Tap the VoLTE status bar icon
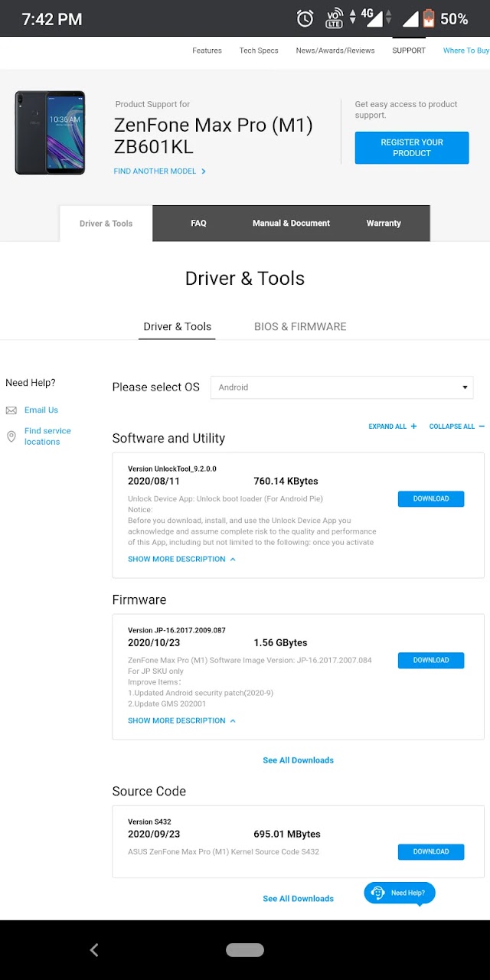The height and width of the screenshot is (980, 490). coord(335,18)
